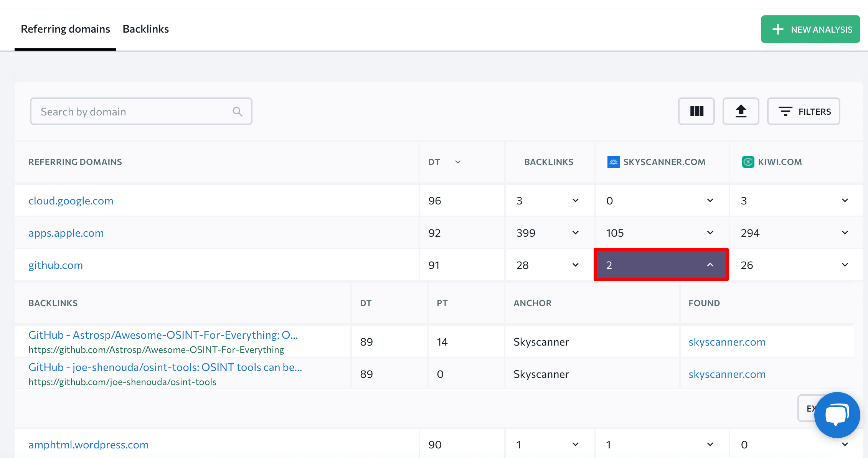
Task: Start a New Analysis
Action: point(810,29)
